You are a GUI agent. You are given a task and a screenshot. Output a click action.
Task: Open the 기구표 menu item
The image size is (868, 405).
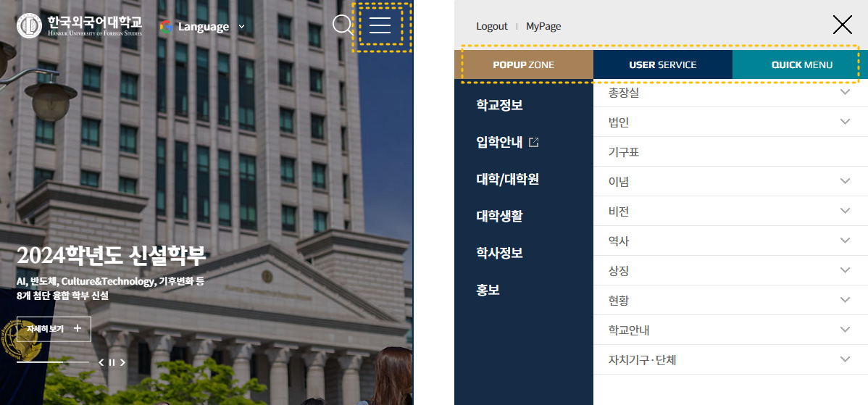pos(624,151)
